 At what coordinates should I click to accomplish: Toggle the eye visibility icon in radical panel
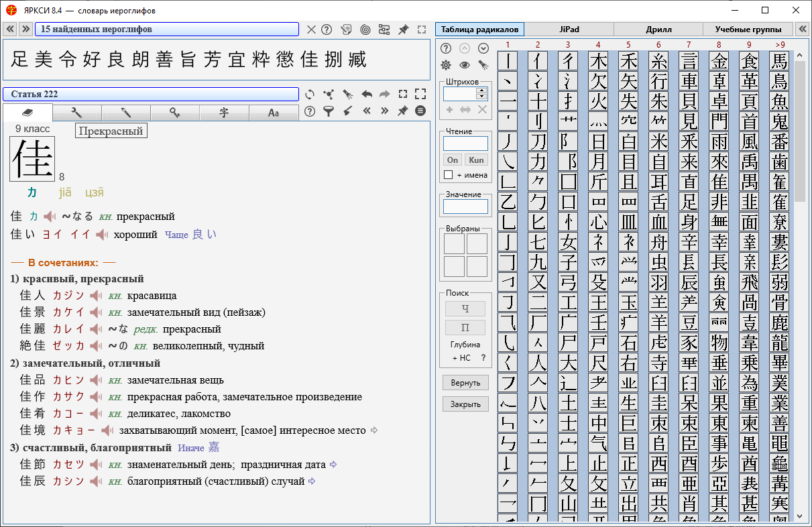[464, 65]
